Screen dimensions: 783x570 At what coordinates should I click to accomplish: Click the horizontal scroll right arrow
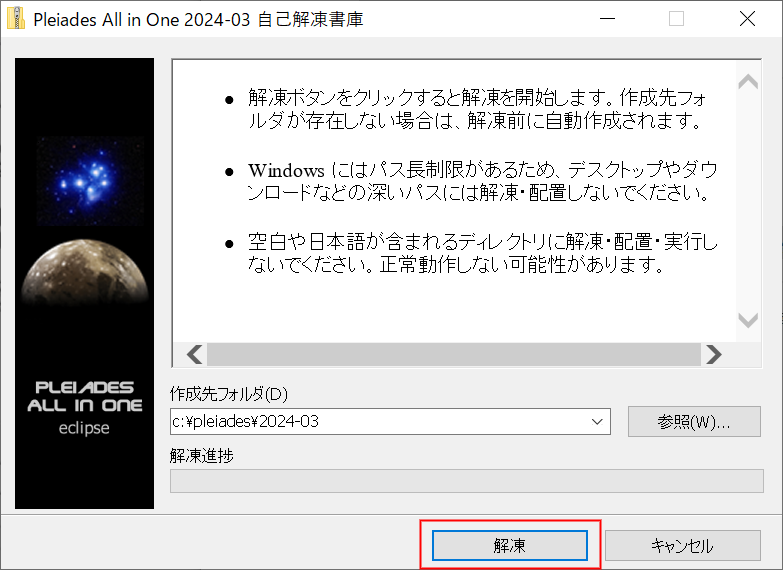(714, 354)
